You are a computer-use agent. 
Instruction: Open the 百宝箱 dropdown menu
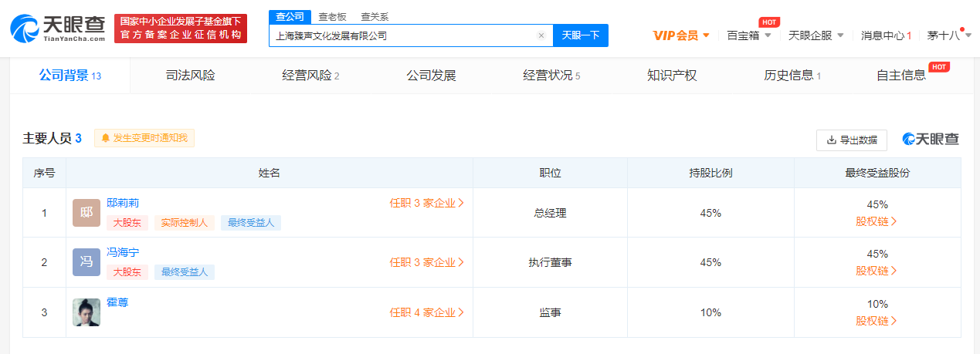pyautogui.click(x=748, y=35)
